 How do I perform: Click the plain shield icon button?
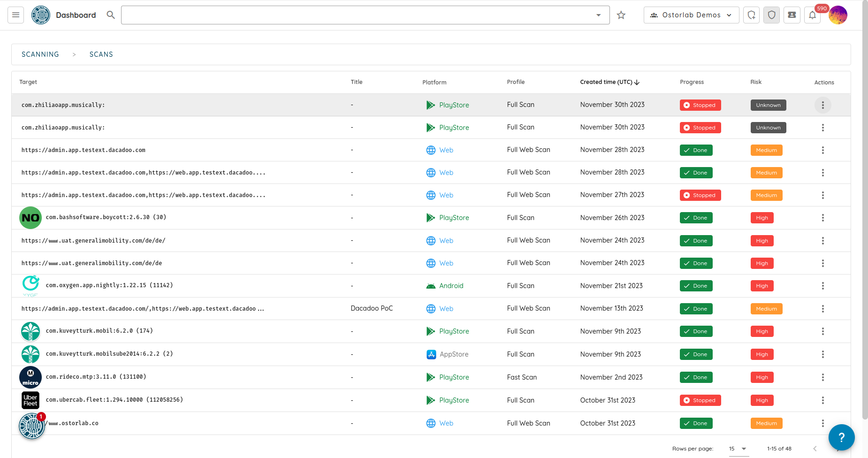pos(772,15)
